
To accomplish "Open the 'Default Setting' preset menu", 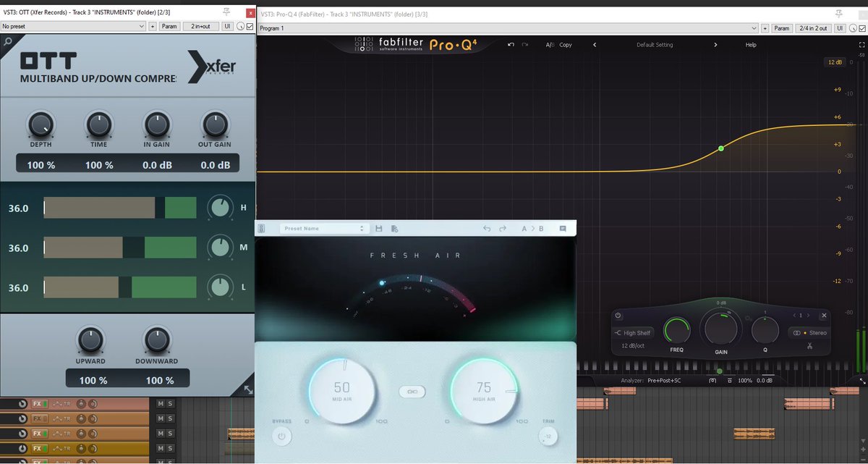I will [655, 45].
